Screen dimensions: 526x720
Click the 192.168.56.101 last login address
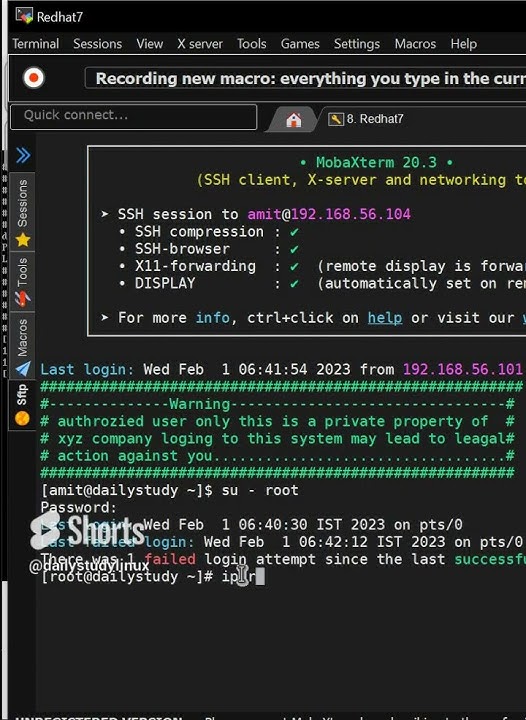point(463,369)
